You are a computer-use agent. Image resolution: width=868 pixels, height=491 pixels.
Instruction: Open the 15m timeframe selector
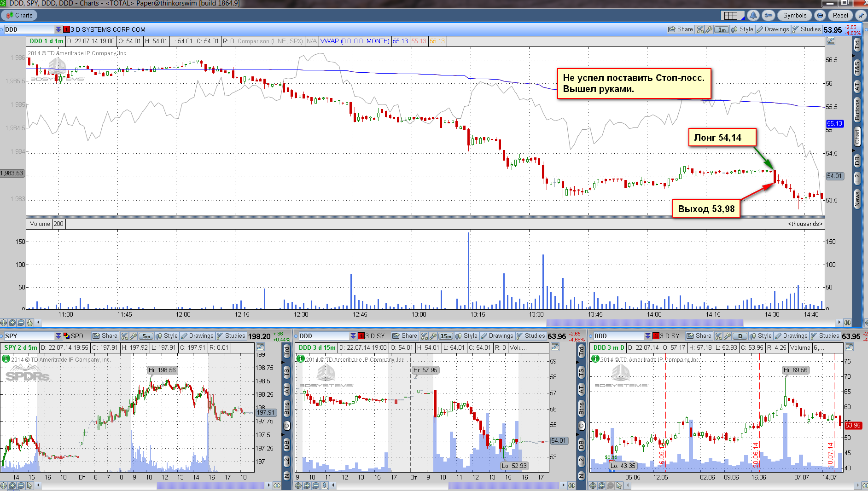click(446, 336)
